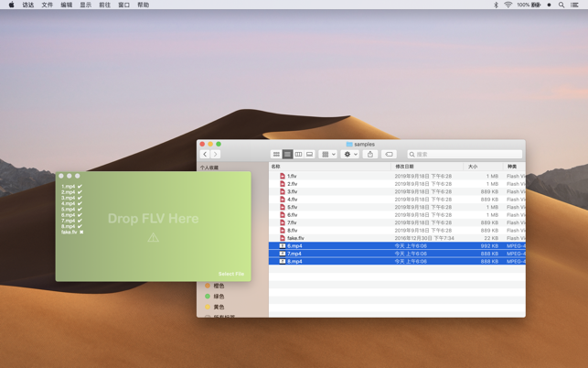588x368 pixels.
Task: Click 5.mp4 entry in converter list
Action: (x=71, y=209)
